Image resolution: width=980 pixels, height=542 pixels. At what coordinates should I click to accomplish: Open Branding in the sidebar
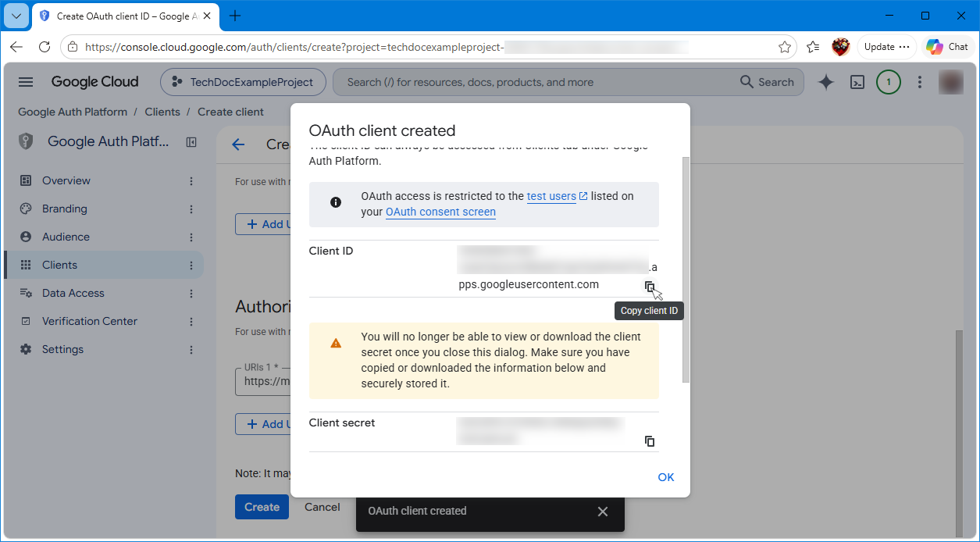tap(65, 209)
